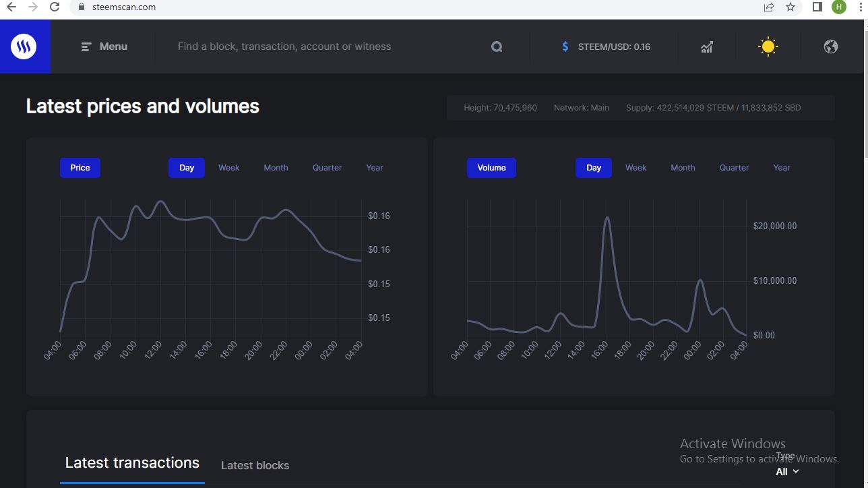Select Quarter range on the Volume chart
Screen dimensions: 868x488
click(734, 168)
